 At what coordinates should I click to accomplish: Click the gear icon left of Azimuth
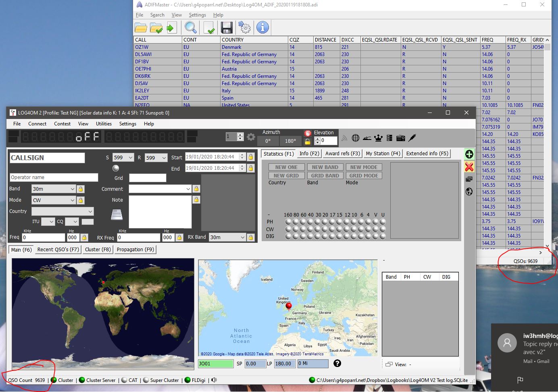251,137
